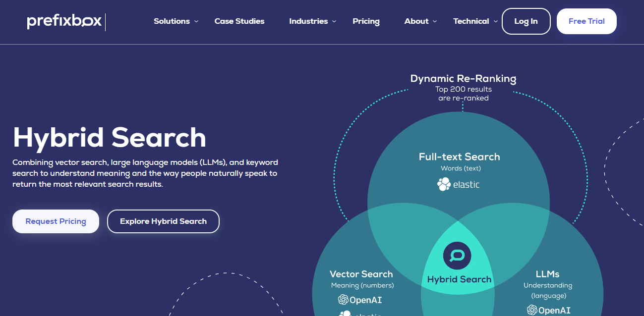This screenshot has height=316, width=644.
Task: Expand the Technical dropdown chevron
Action: (496, 21)
